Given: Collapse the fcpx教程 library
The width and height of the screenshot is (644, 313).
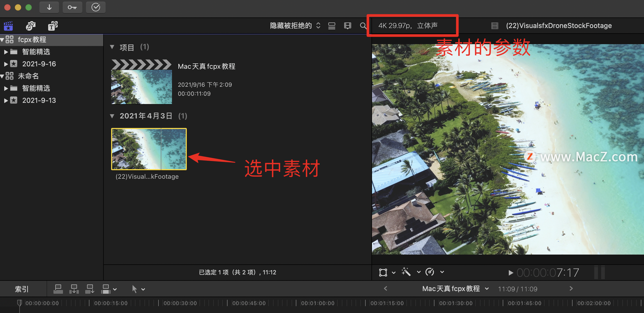Looking at the screenshot, I should tap(2, 40).
